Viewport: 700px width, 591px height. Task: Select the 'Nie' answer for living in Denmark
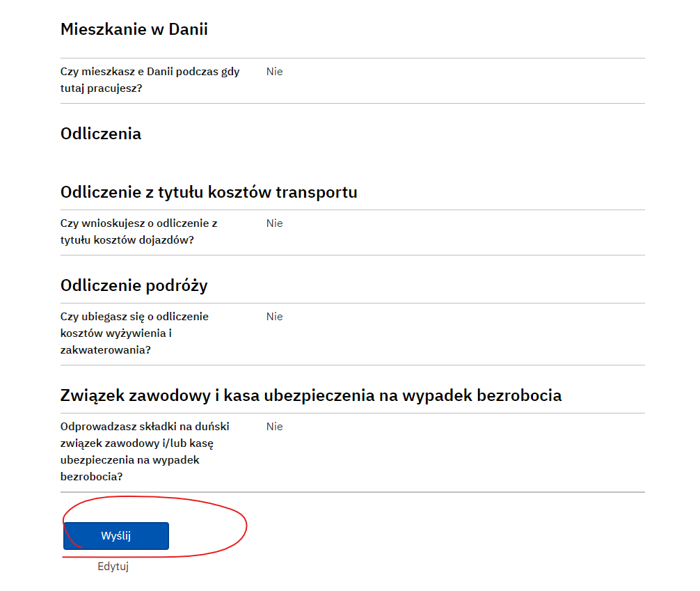[x=275, y=72]
